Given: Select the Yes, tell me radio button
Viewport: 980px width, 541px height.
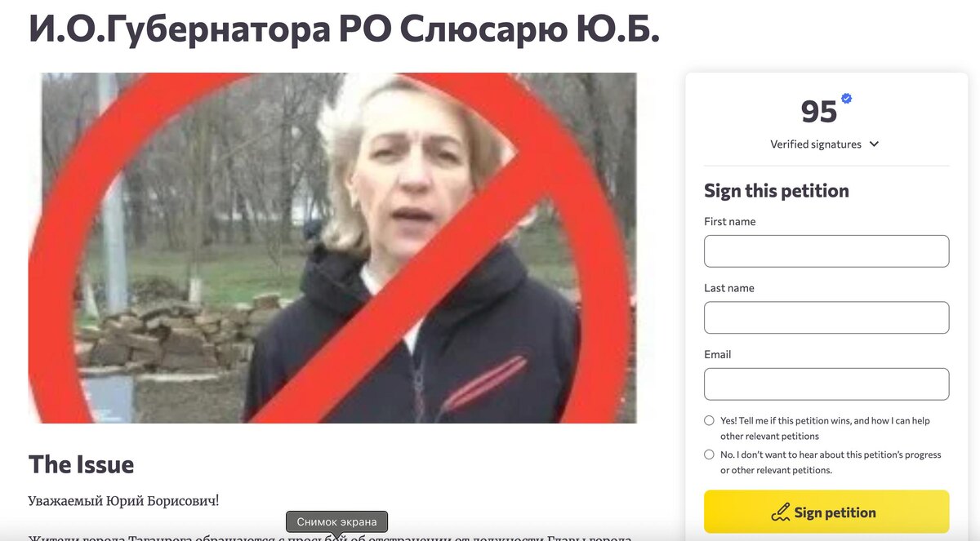Looking at the screenshot, I should pos(709,421).
